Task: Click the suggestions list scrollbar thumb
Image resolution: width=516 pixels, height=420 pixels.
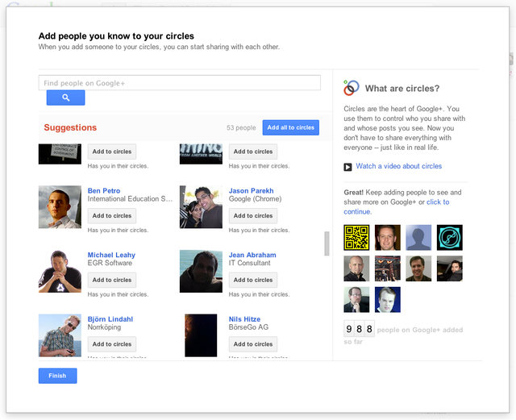Action: click(327, 243)
